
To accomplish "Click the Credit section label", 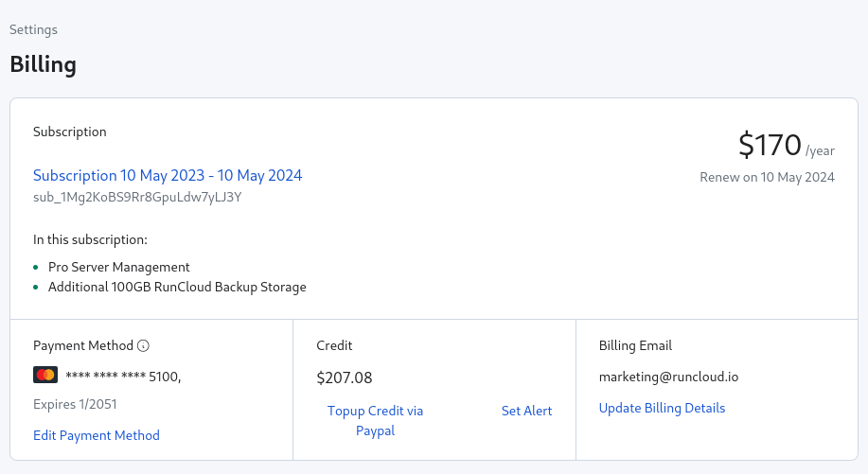I will [x=334, y=345].
